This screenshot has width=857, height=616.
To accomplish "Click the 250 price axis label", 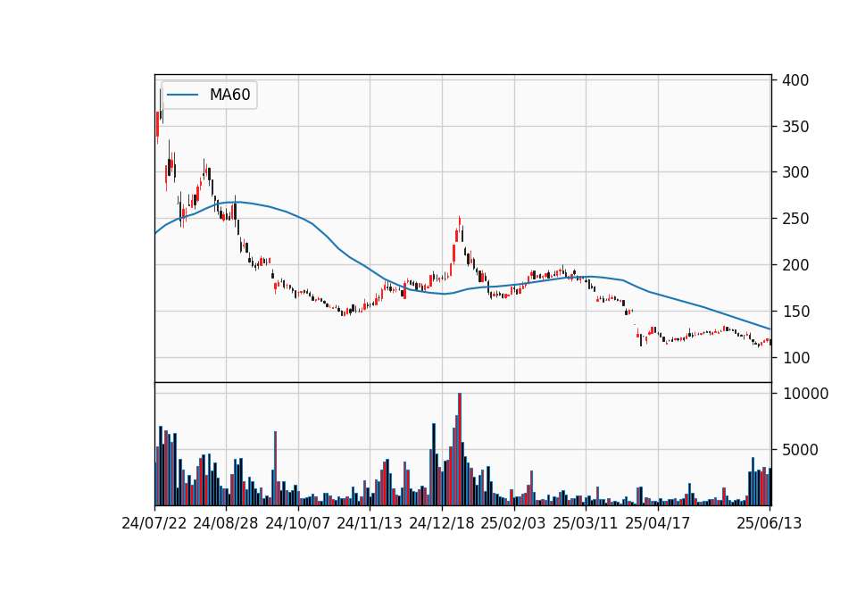I will [x=795, y=219].
